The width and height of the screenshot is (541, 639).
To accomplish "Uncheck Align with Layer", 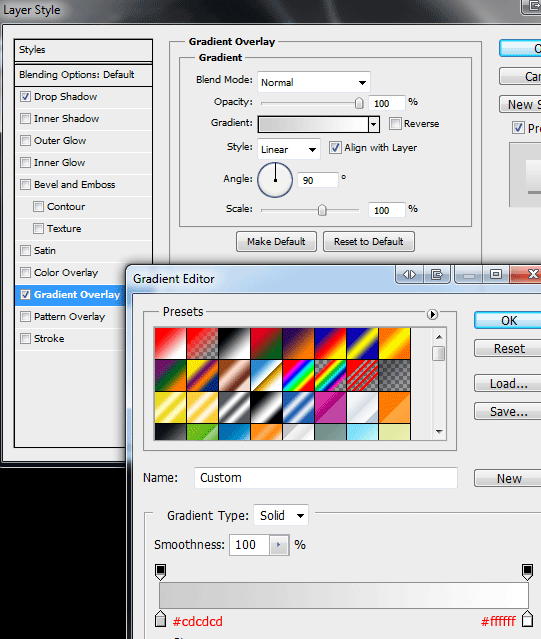I will [335, 148].
